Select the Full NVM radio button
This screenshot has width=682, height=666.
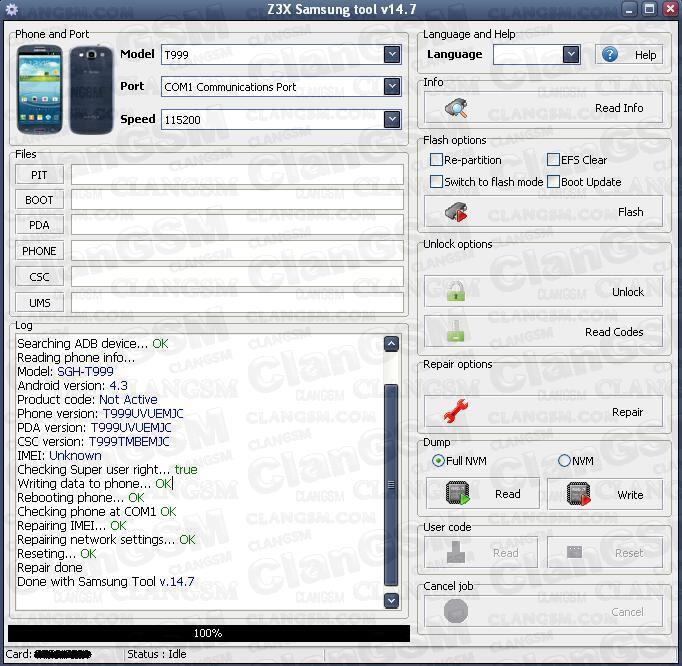click(x=438, y=460)
